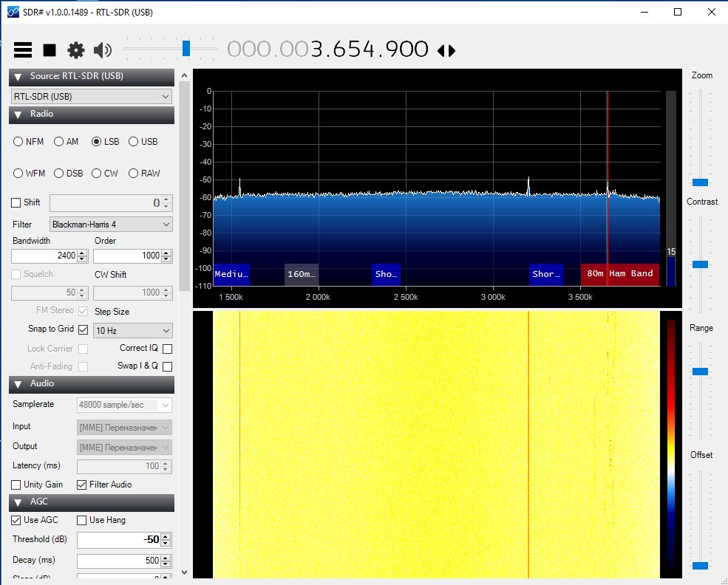Open the Blackman-Harris 4 filter dropdown
This screenshot has height=585, width=728.
coord(111,225)
